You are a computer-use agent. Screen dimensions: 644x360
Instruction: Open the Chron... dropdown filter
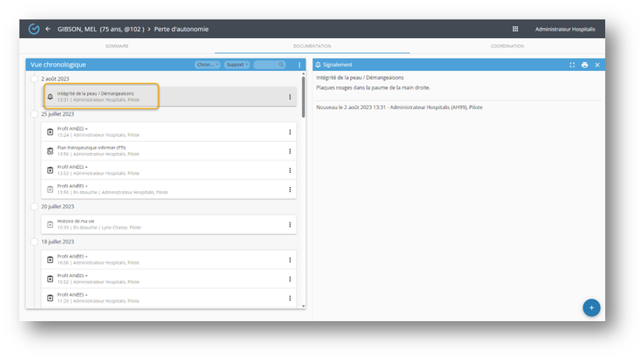point(207,65)
